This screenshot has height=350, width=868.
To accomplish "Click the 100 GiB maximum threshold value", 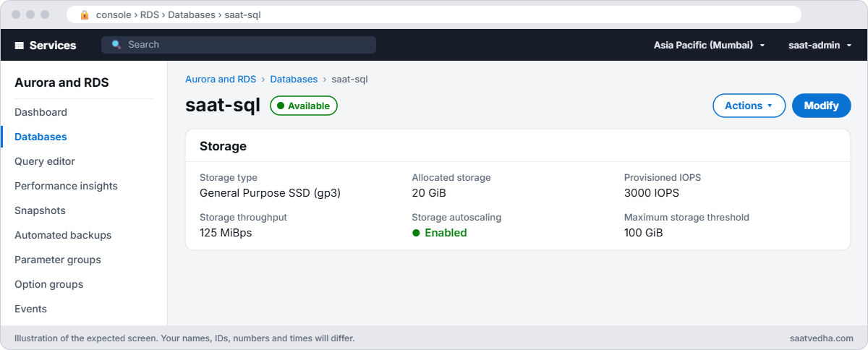I will coord(644,233).
